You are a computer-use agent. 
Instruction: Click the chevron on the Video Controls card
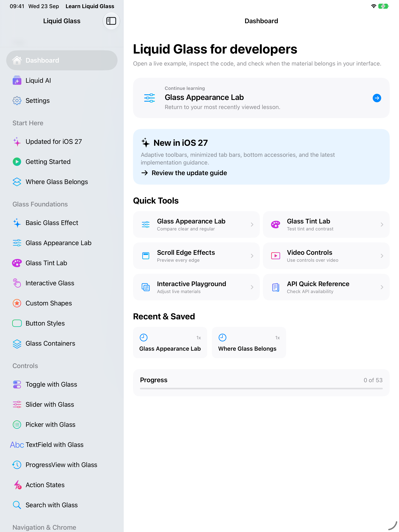[382, 256]
